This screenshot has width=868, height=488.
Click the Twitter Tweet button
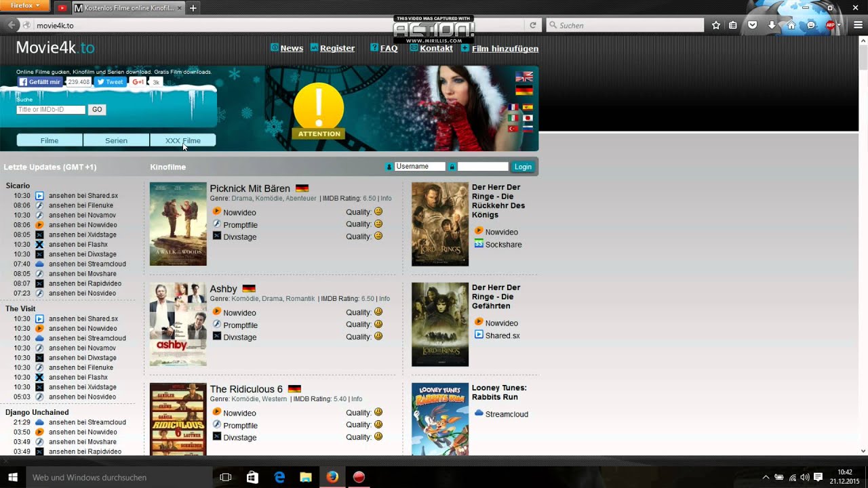tap(110, 82)
